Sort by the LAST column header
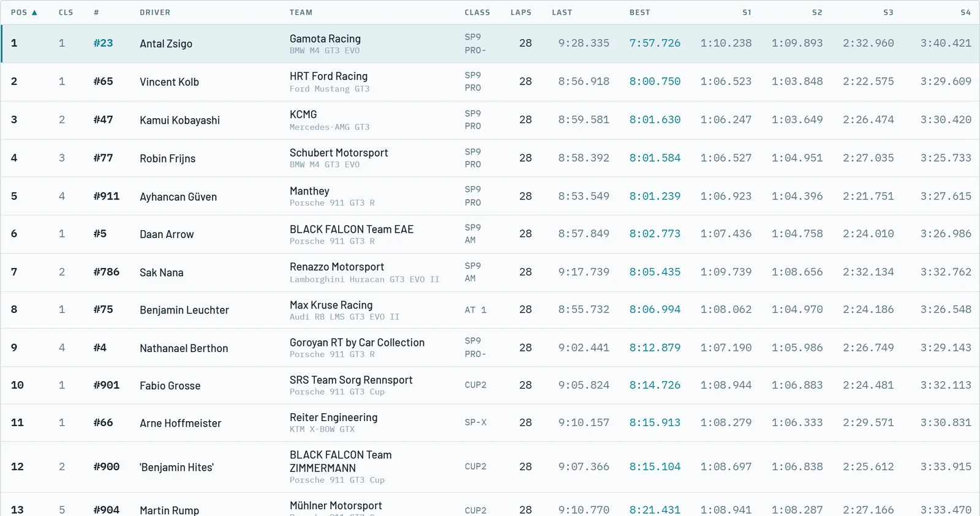The height and width of the screenshot is (516, 980). 562,12
